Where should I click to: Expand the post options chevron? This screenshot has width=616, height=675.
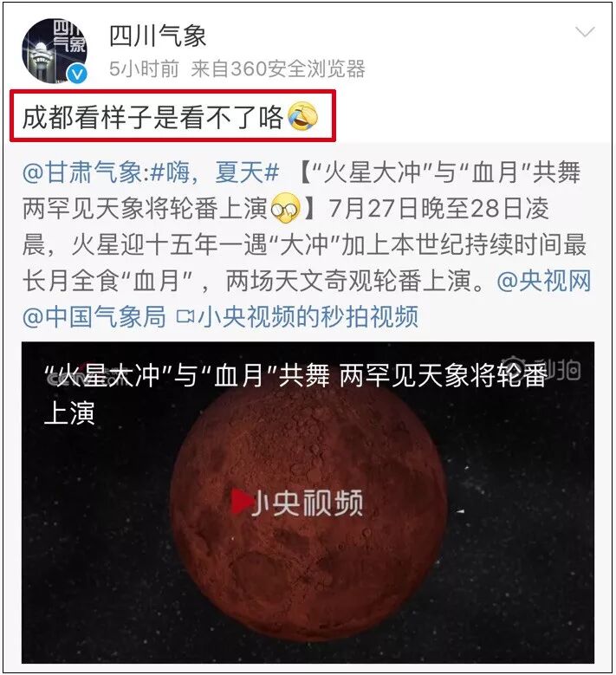585,32
